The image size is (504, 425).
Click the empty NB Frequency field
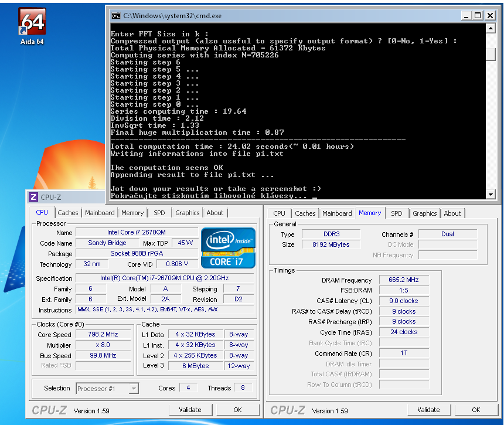click(448, 255)
